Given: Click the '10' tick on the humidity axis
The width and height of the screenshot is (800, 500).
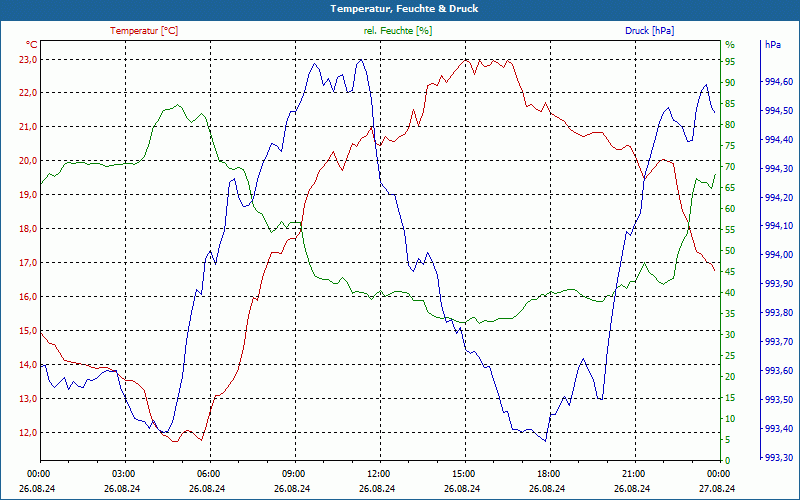Looking at the screenshot, I should click(730, 419).
